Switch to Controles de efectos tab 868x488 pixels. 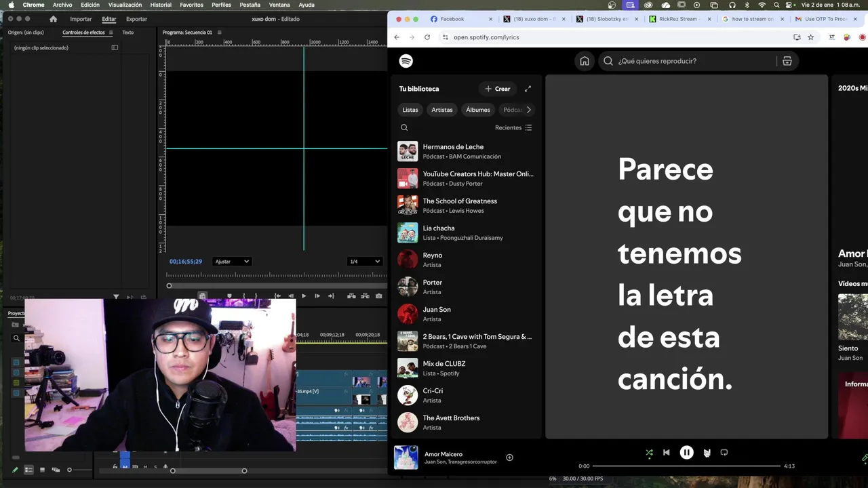83,33
